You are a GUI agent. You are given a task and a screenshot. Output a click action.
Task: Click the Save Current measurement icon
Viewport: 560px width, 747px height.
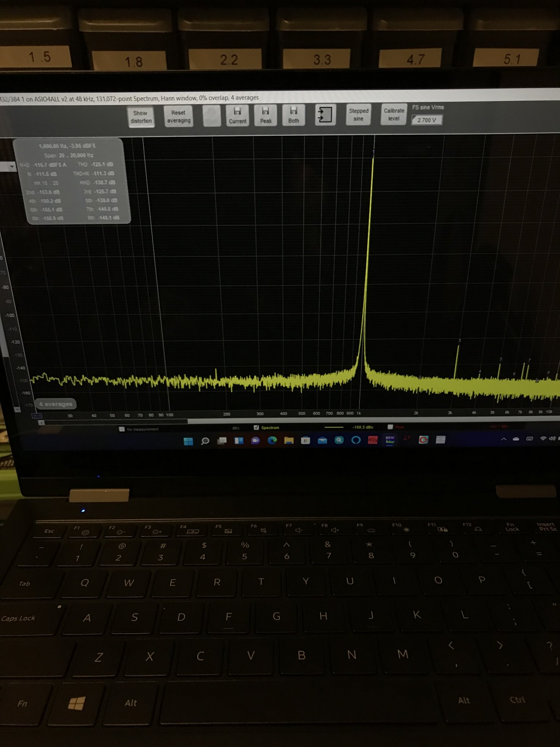pos(237,115)
